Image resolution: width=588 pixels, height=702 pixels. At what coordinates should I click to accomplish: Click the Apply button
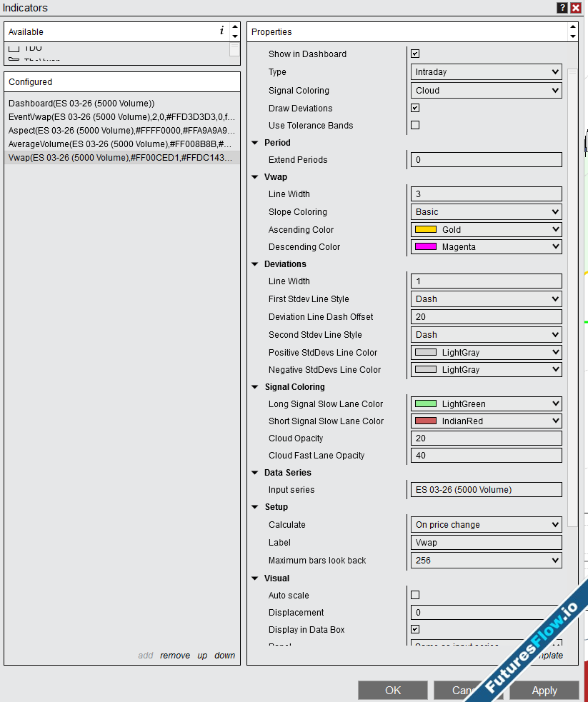tap(544, 691)
